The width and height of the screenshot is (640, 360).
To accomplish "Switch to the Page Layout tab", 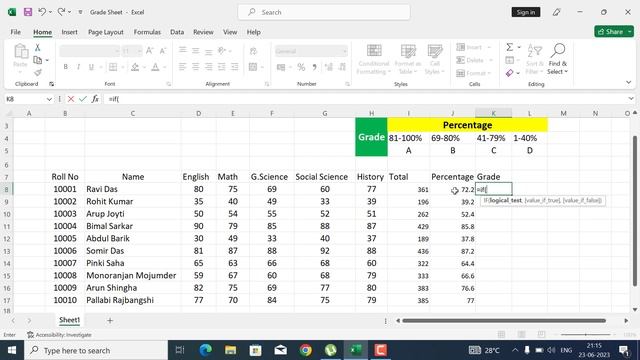I will [x=106, y=32].
